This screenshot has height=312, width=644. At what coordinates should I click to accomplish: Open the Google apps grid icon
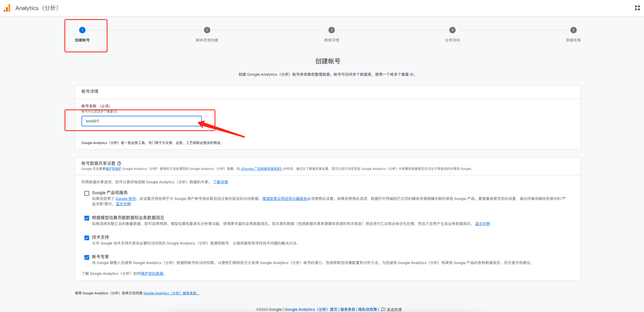coord(637,8)
